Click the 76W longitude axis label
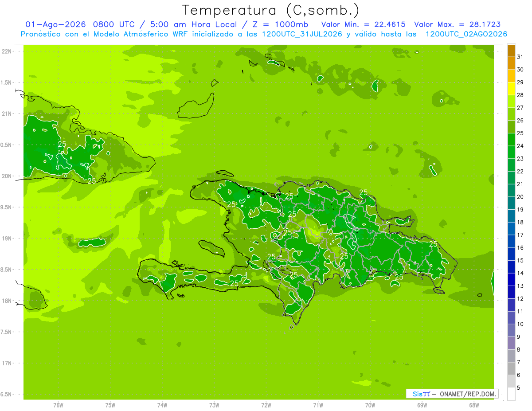 click(x=58, y=405)
